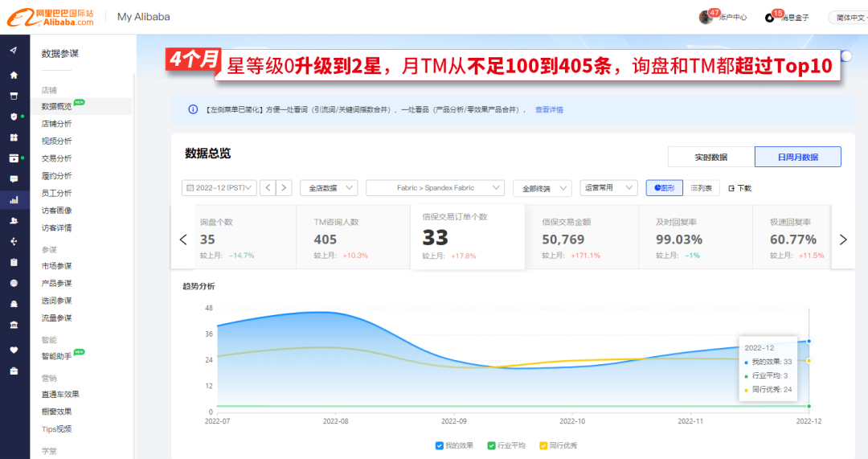Click the clipboard icon in the sidebar
Screen dimensions: 868x459
coord(14,262)
